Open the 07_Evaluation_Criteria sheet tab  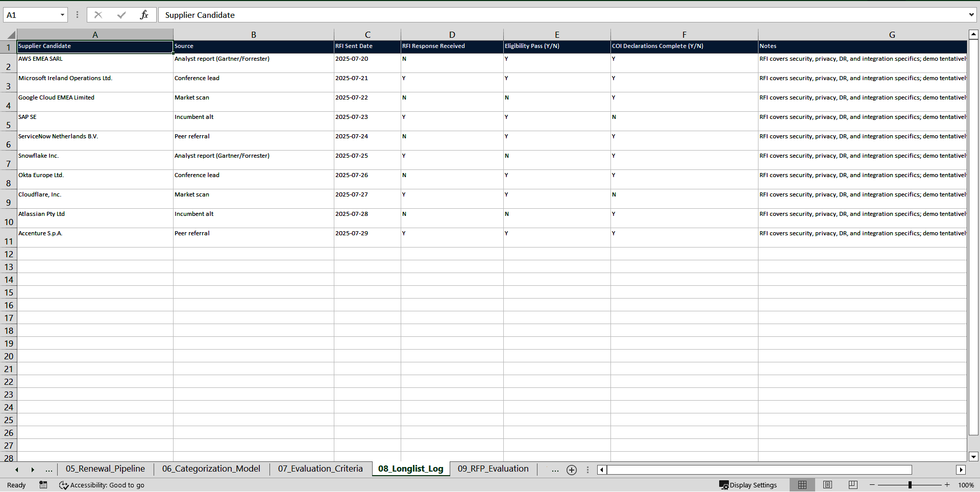(x=320, y=469)
